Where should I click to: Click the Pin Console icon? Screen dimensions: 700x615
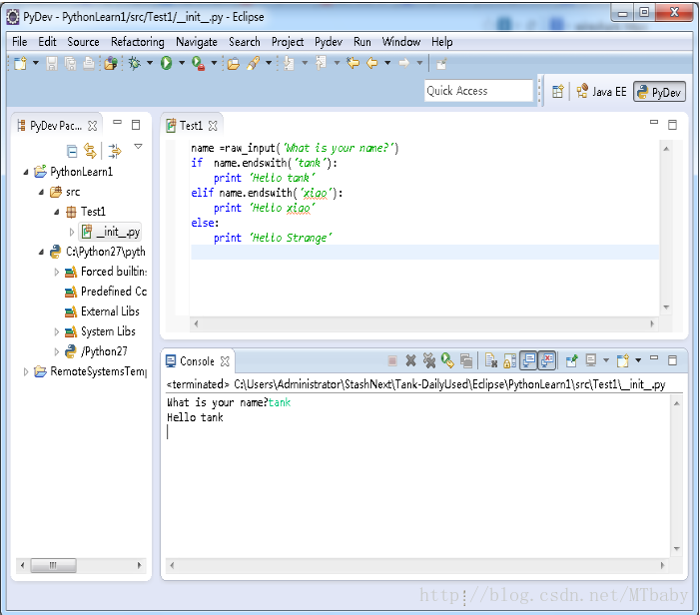(x=572, y=360)
